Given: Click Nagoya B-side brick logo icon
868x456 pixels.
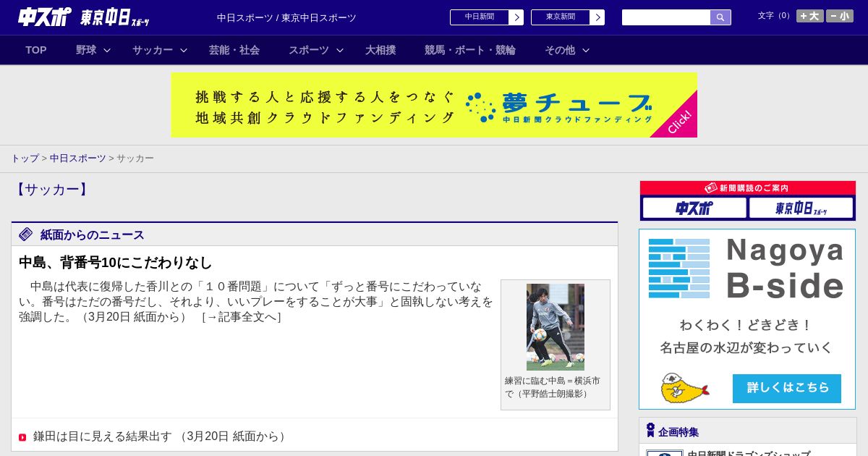Looking at the screenshot, I should tap(679, 269).
